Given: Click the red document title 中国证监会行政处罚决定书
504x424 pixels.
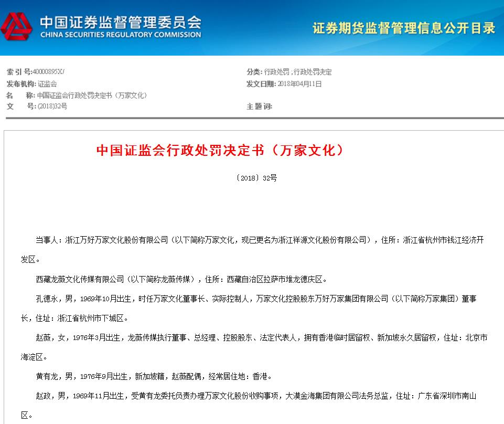Looking at the screenshot, I should tap(220, 150).
